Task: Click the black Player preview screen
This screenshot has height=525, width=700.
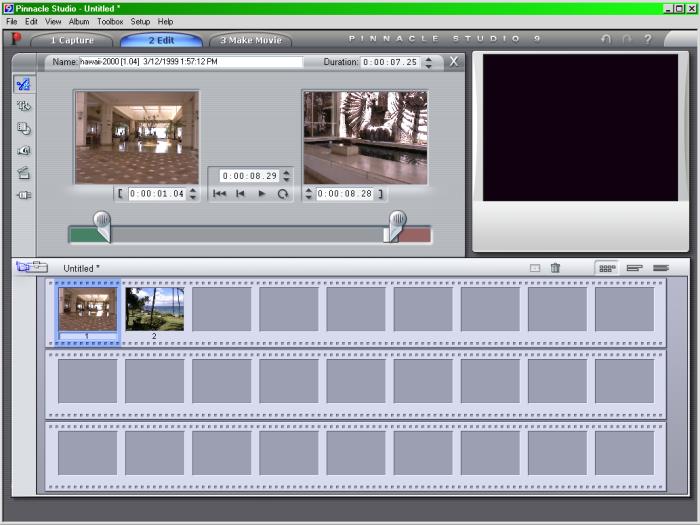Action: (x=580, y=128)
